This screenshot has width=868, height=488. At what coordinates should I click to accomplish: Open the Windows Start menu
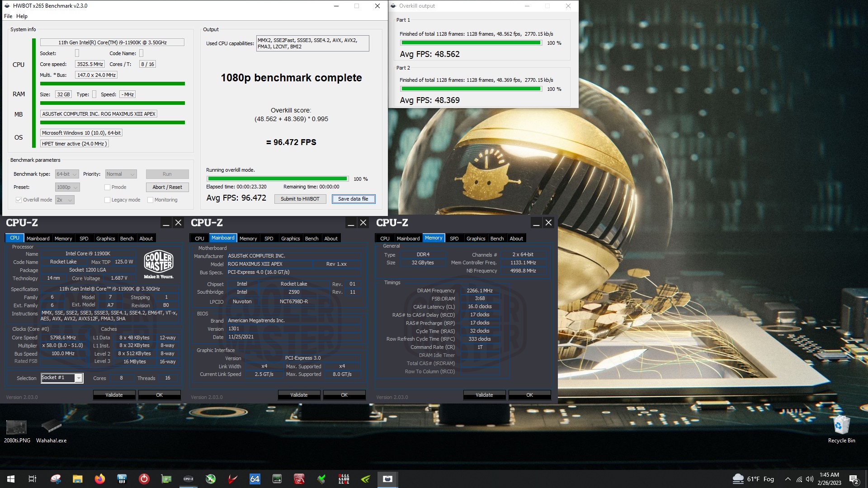[x=11, y=479]
